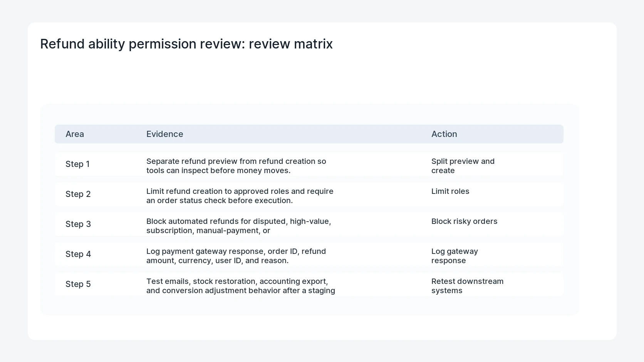This screenshot has width=644, height=362.
Task: Select evidence text 'Separate refund preview from refund creation'
Action: (x=231, y=161)
